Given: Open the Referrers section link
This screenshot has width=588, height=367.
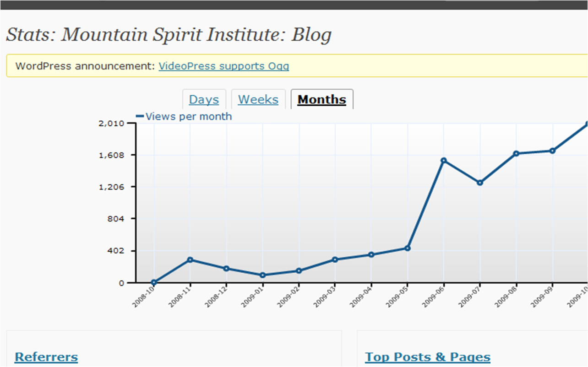Looking at the screenshot, I should coord(46,357).
